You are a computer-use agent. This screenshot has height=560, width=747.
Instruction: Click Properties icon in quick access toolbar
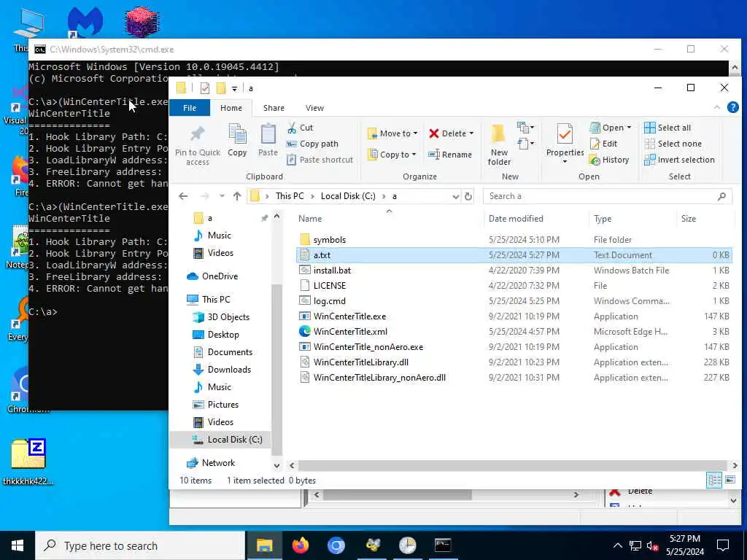(x=205, y=88)
